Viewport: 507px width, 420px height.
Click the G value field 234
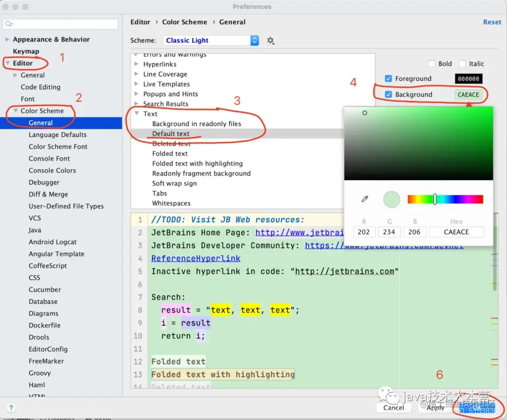click(x=389, y=232)
